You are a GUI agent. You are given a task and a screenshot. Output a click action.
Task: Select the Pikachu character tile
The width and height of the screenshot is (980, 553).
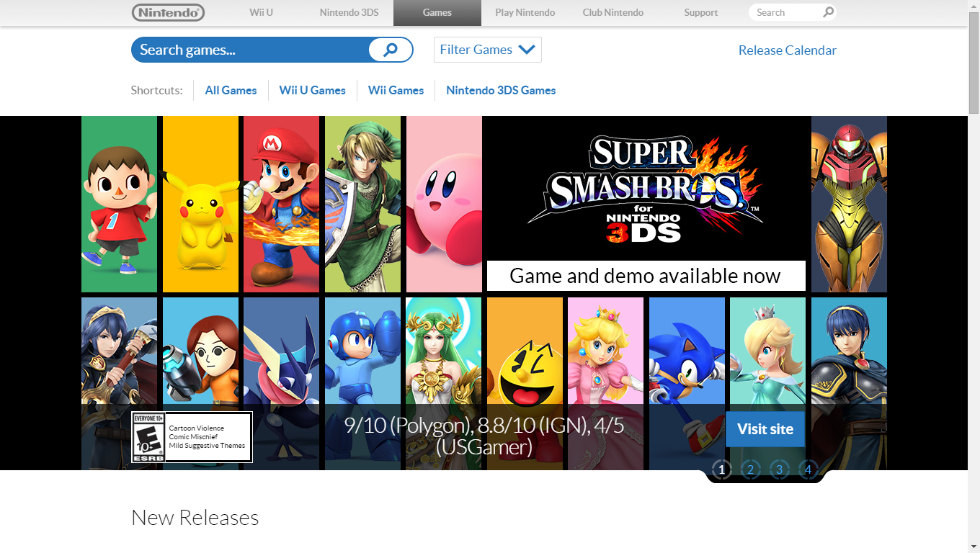[200, 204]
